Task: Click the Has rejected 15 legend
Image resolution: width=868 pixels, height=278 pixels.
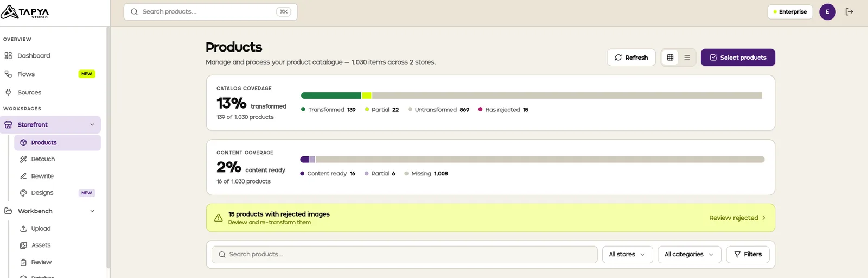Action: [x=503, y=110]
